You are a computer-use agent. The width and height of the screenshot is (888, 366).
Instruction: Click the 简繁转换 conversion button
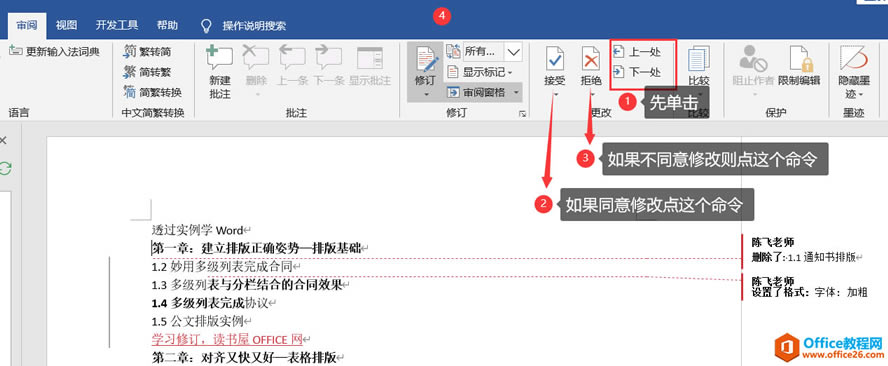152,92
